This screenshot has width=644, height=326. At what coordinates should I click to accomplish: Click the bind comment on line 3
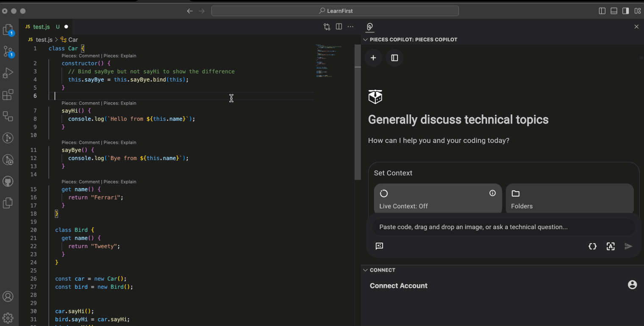[151, 72]
